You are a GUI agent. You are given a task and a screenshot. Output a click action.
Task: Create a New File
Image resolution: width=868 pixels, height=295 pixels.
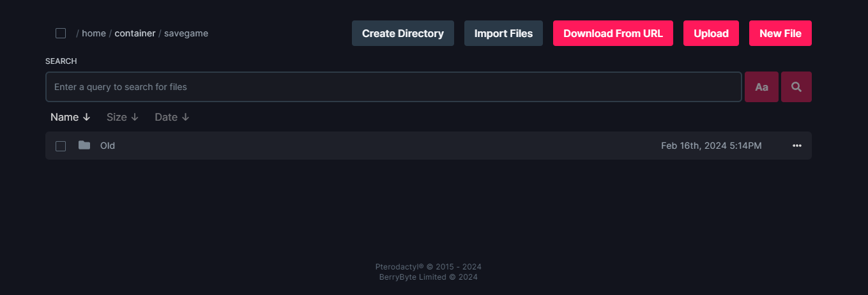click(780, 33)
